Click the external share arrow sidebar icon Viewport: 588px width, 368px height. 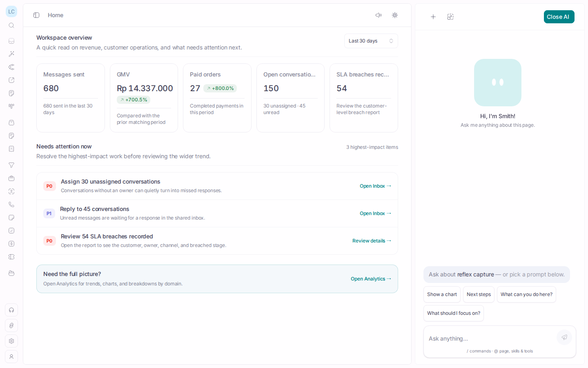tap(11, 80)
